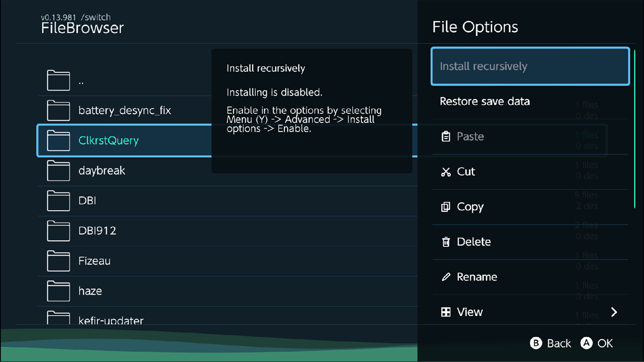
Task: Open the DBI912 folder name
Action: [97, 231]
